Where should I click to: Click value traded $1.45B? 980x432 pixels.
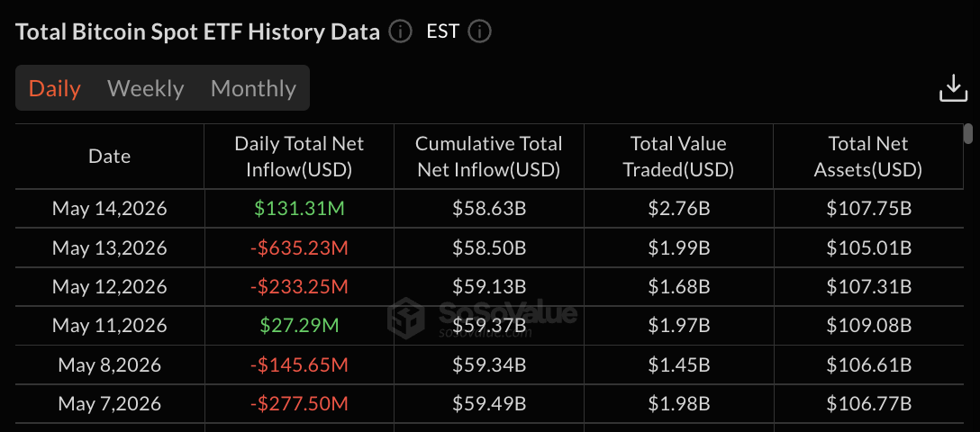coord(679,364)
